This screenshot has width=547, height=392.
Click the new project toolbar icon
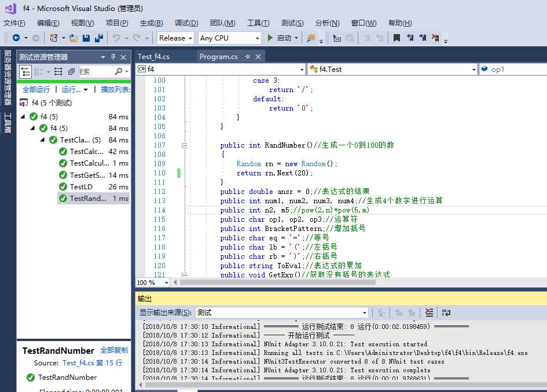[53, 38]
